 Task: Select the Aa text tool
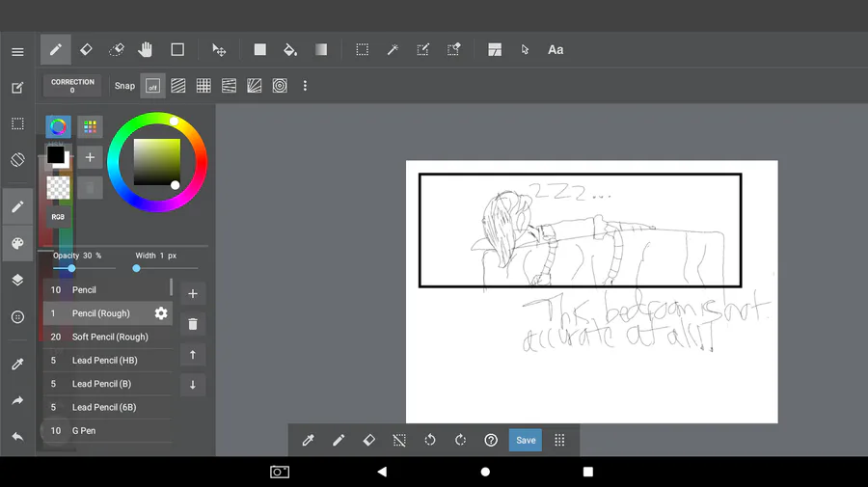556,50
